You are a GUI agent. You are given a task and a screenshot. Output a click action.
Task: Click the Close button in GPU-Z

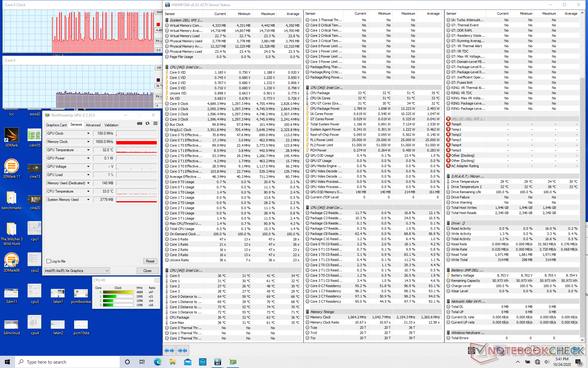pyautogui.click(x=147, y=271)
